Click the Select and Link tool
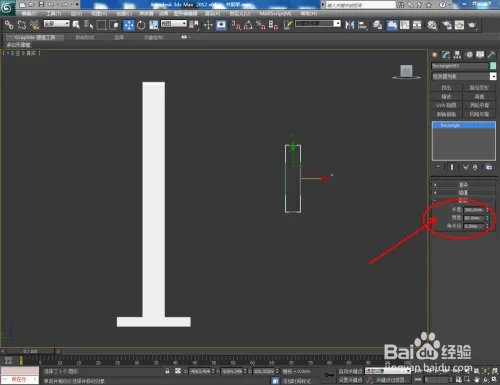 point(9,25)
